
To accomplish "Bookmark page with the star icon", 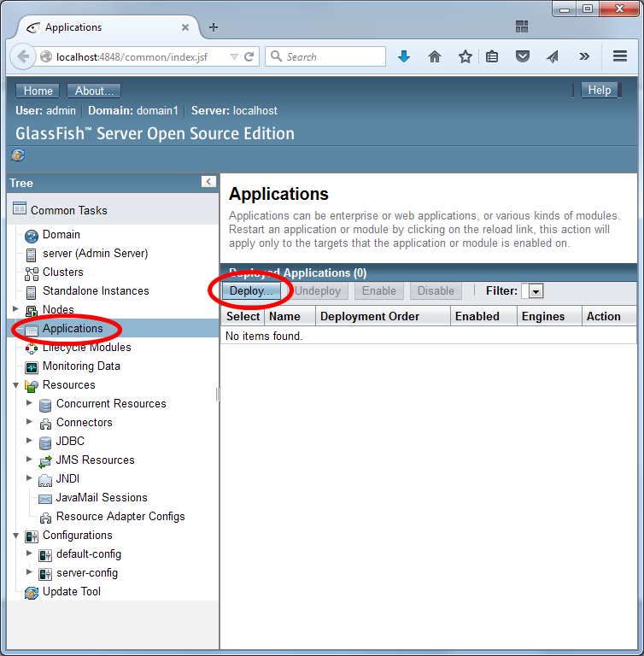I will click(465, 56).
